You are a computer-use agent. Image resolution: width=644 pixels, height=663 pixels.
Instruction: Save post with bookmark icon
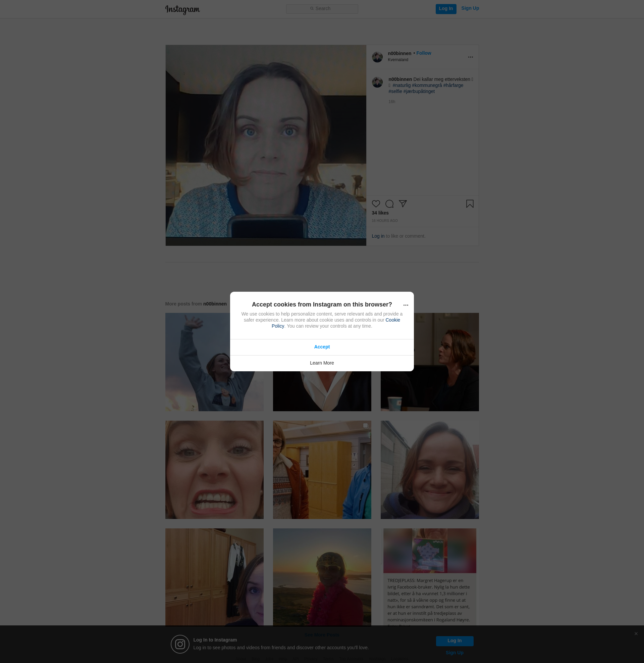(x=470, y=204)
